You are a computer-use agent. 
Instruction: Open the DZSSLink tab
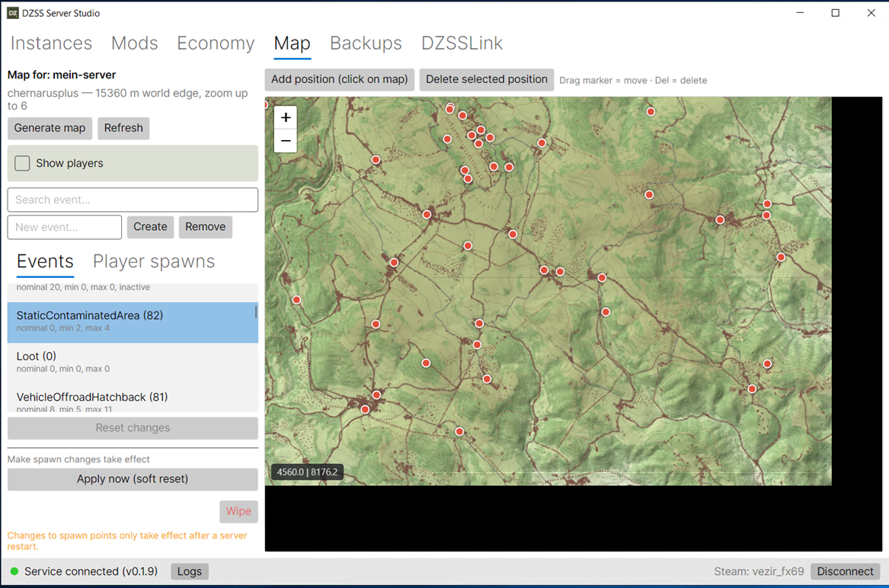(462, 43)
